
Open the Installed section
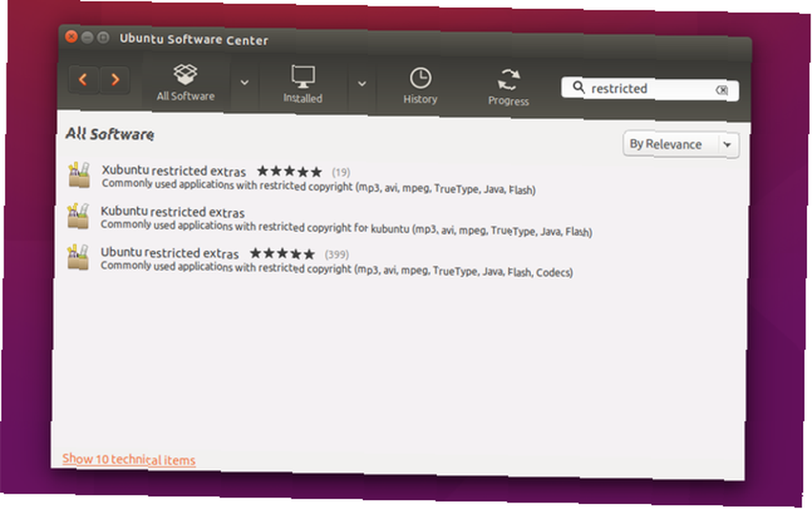[303, 84]
